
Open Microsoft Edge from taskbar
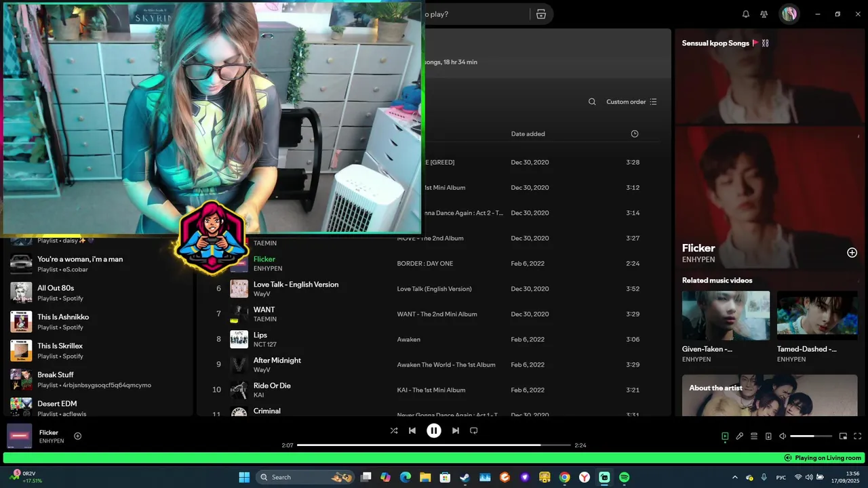406,477
